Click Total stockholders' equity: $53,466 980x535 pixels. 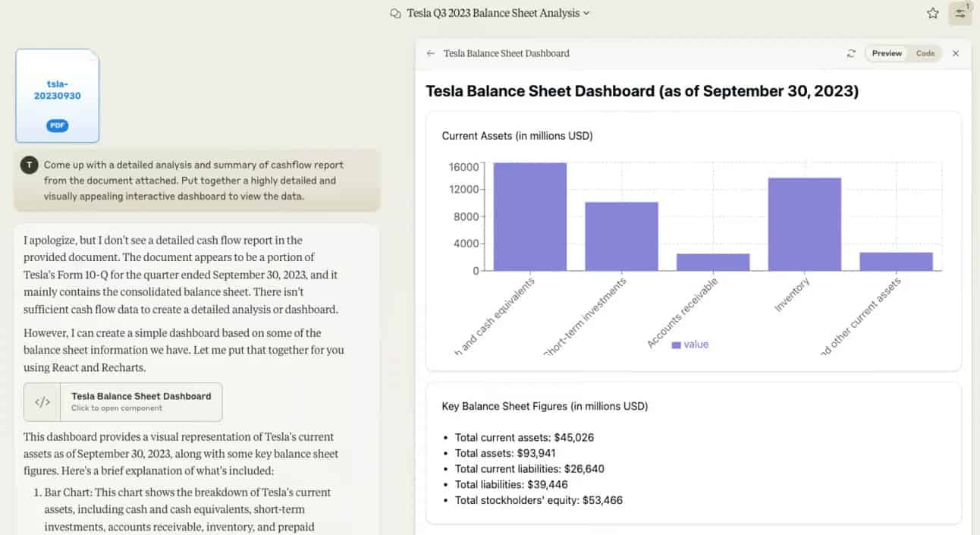click(x=539, y=500)
